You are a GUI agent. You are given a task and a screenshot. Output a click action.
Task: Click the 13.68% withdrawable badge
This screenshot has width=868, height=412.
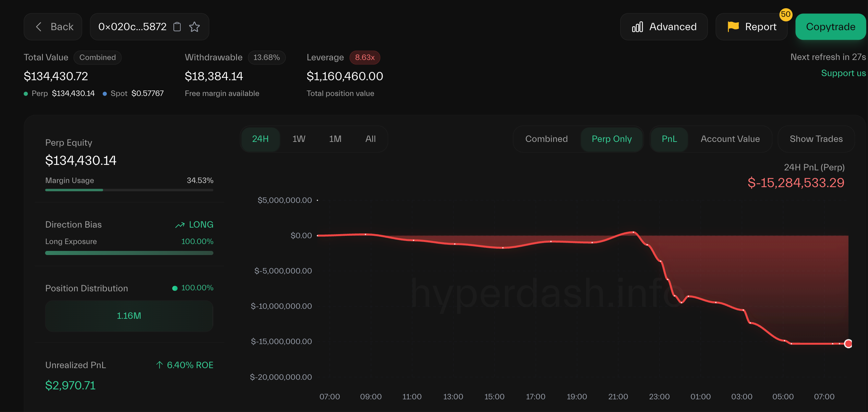(x=266, y=57)
